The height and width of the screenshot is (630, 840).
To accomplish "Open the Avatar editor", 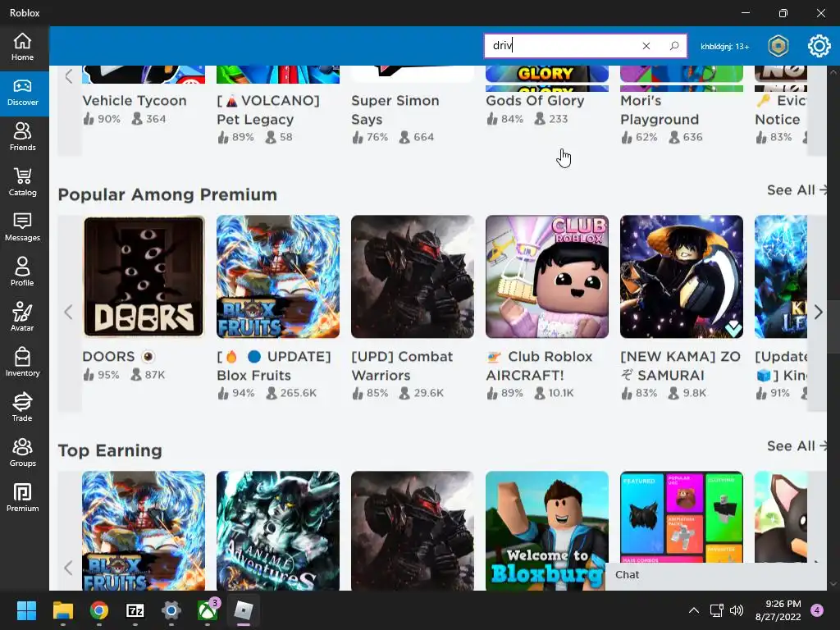I will point(22,317).
